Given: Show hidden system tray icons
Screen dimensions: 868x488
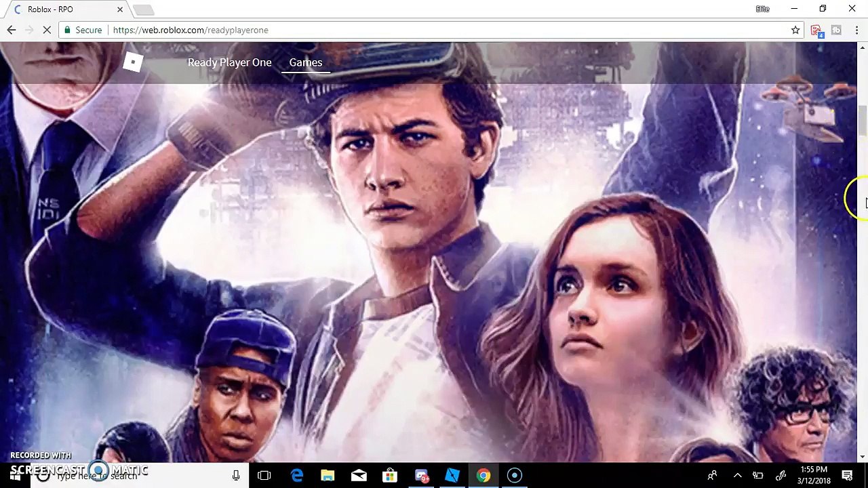Looking at the screenshot, I should (738, 476).
